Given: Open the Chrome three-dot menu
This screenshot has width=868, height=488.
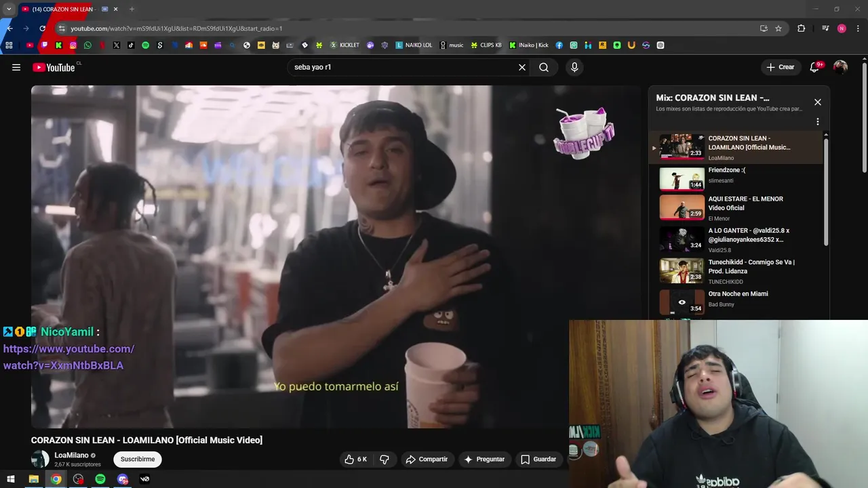Looking at the screenshot, I should click(x=859, y=28).
